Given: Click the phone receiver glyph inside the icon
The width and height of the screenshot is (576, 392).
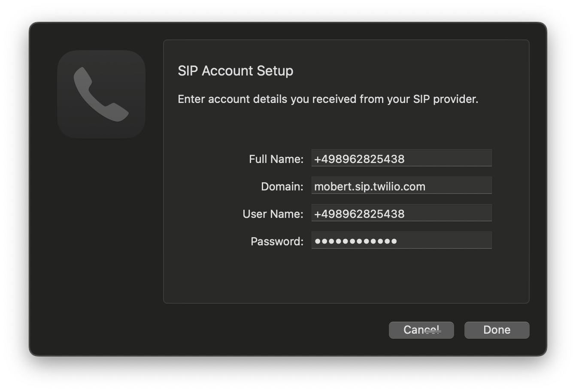Looking at the screenshot, I should [101, 95].
